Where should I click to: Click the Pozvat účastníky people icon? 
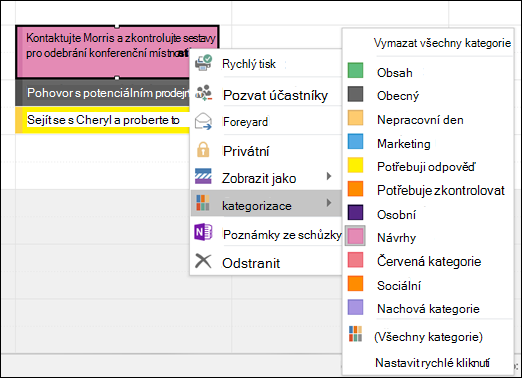coord(203,93)
